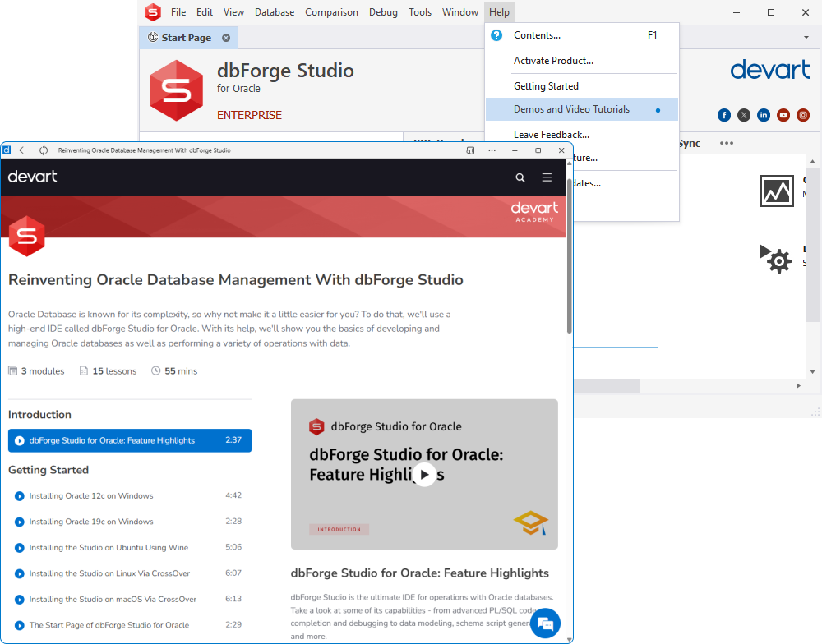The height and width of the screenshot is (644, 822).
Task: Click scroll down arrow on Start Page scrollbar
Action: (813, 371)
